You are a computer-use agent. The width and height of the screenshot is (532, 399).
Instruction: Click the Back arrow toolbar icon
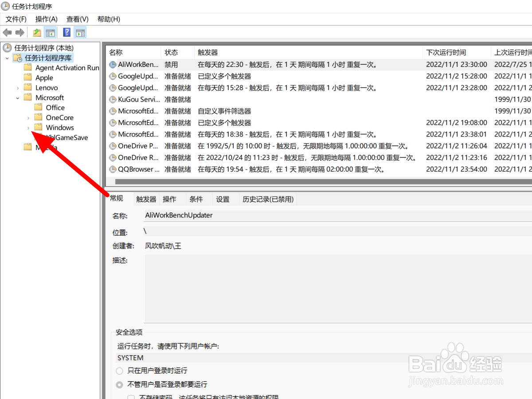click(x=8, y=32)
